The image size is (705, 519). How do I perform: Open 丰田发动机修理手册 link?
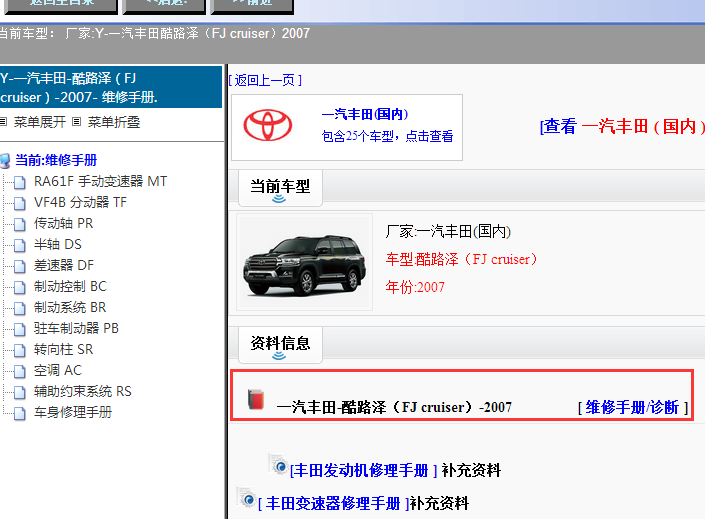[363, 471]
